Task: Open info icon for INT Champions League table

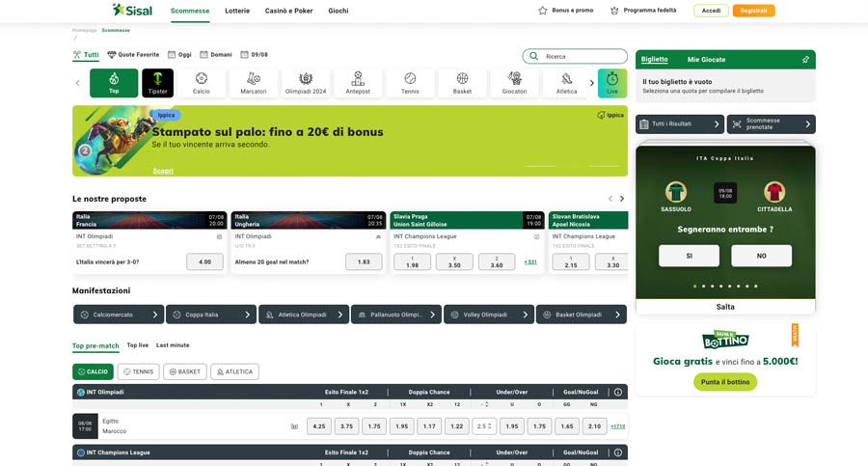Action: [618, 452]
